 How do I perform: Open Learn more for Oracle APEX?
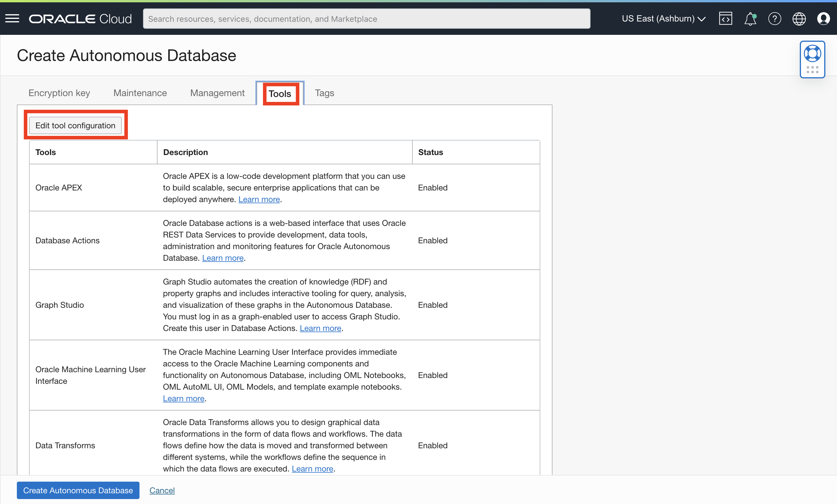click(259, 199)
